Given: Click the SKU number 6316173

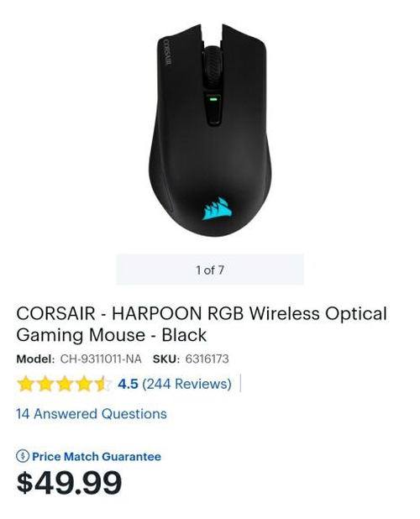Looking at the screenshot, I should 207,359.
